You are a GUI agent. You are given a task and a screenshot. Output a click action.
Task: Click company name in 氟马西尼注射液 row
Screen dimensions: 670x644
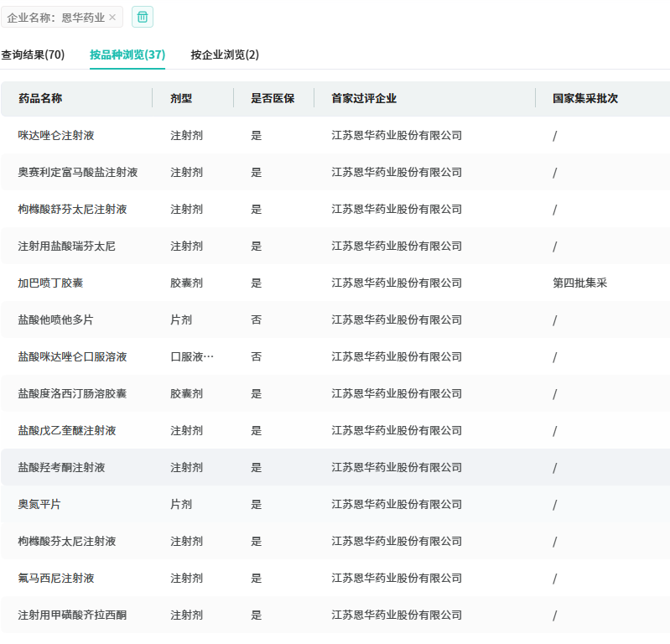click(397, 578)
